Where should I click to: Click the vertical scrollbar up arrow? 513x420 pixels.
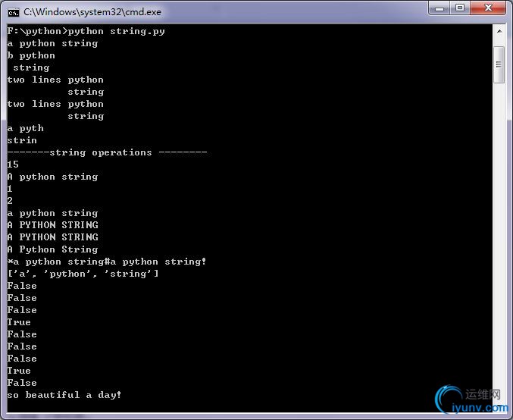[499, 31]
